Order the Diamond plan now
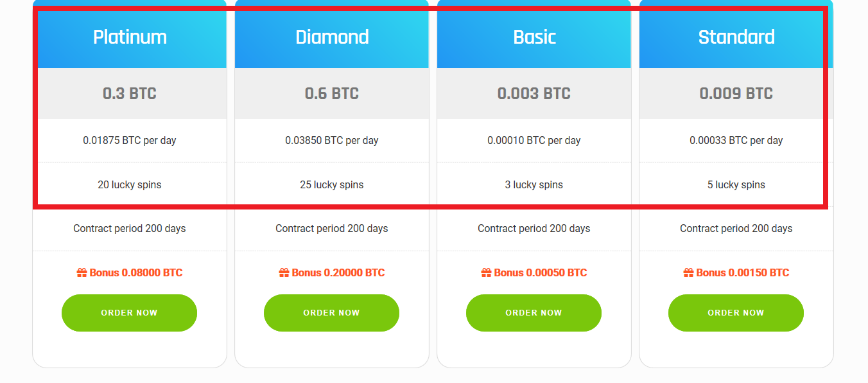 (x=331, y=313)
